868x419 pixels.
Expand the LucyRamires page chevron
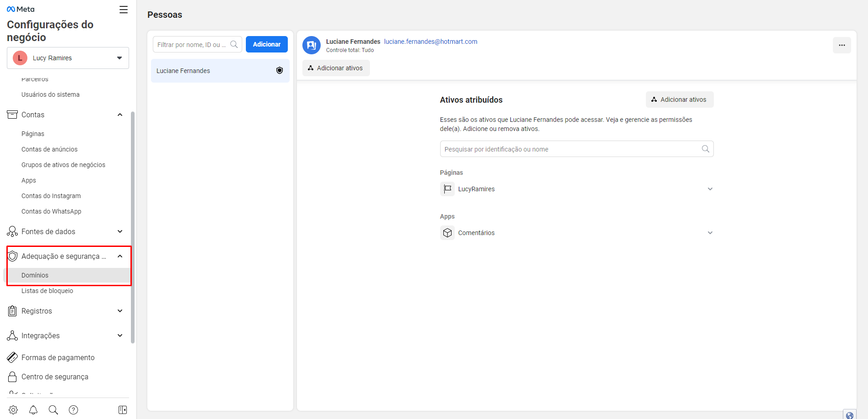tap(710, 189)
